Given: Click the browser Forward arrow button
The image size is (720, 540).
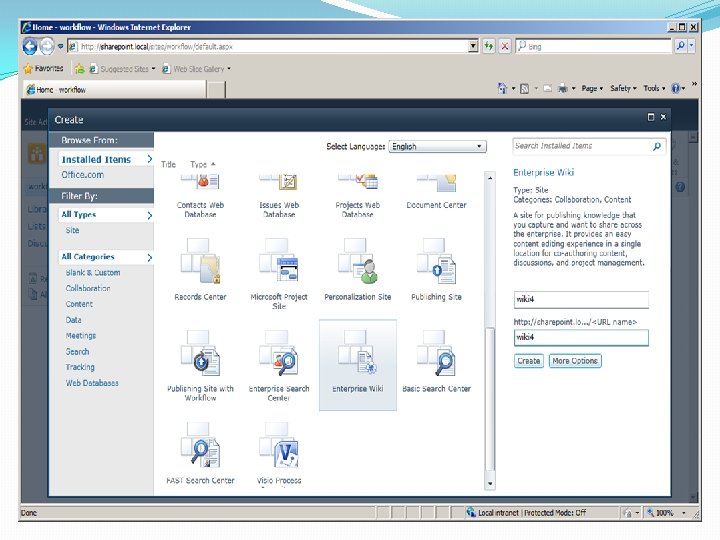Looking at the screenshot, I should [47, 46].
